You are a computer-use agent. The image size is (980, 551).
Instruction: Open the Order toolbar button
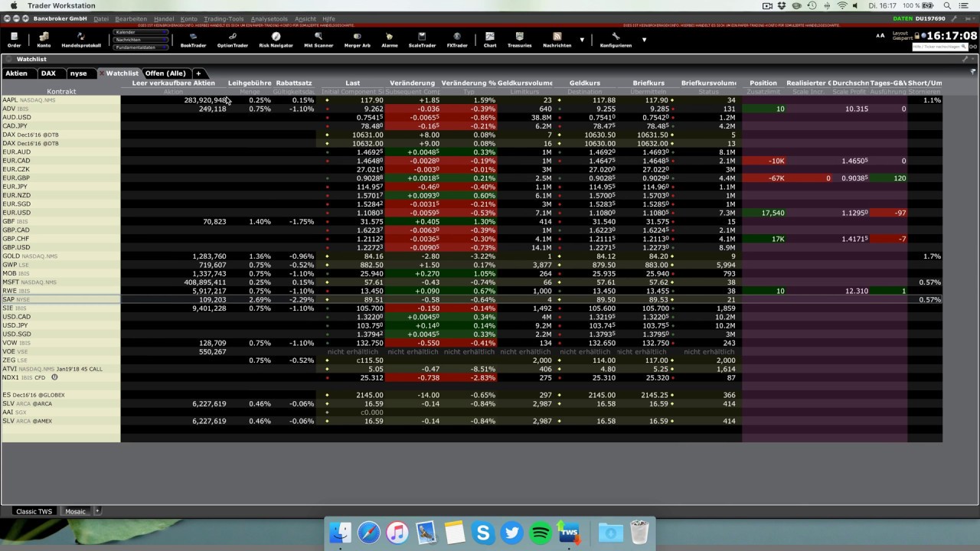pyautogui.click(x=14, y=40)
